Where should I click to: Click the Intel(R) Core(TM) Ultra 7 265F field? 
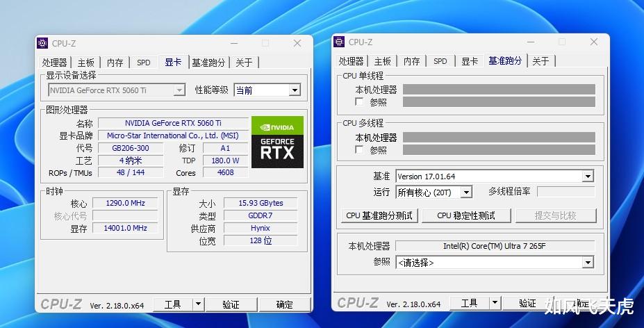tap(495, 246)
